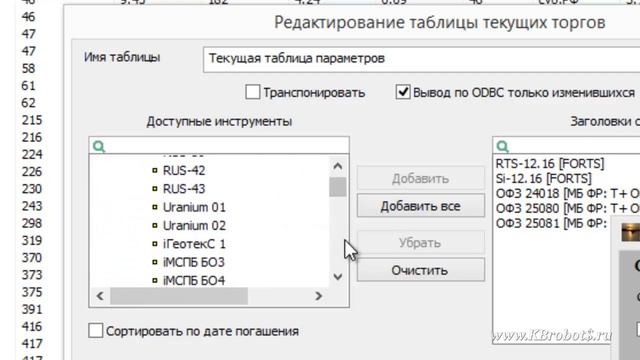Viewport: 640px width, 360px height.
Task: Click the Добавить все button
Action: click(421, 206)
